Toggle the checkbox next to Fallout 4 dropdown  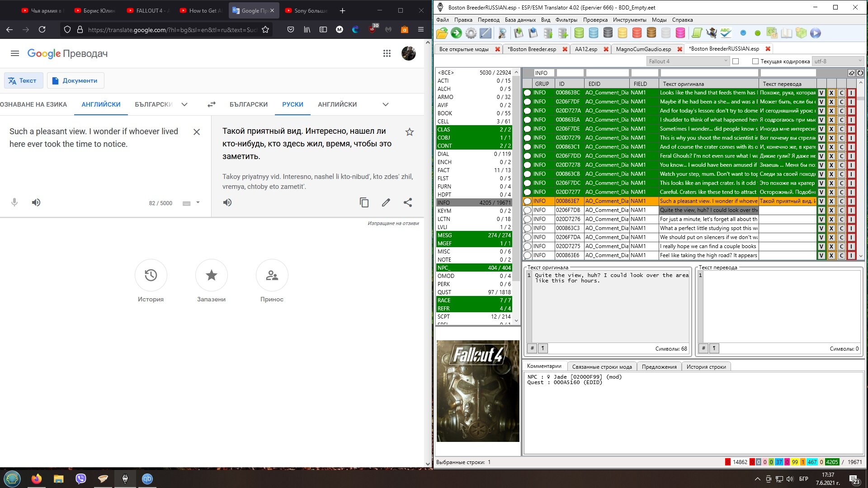click(736, 61)
